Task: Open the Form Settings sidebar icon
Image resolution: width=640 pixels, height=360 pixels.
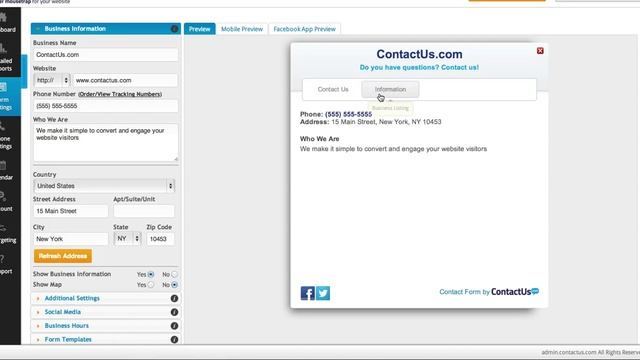Action: pyautogui.click(x=3, y=87)
